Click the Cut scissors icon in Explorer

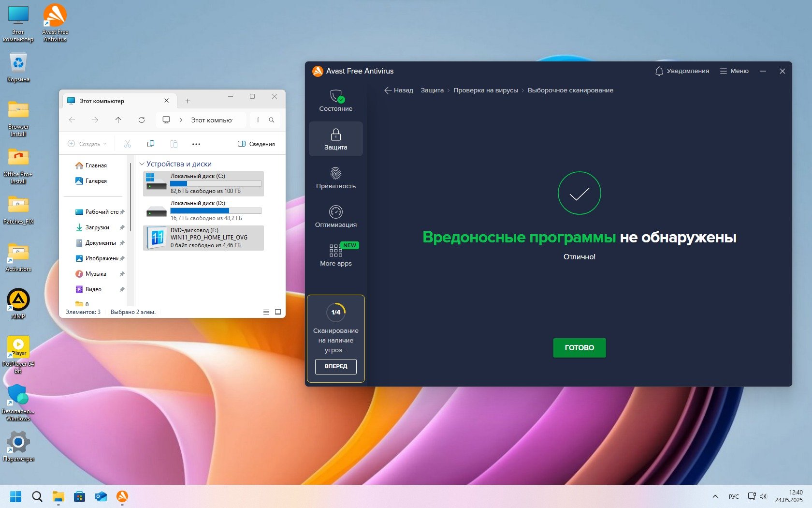click(128, 144)
